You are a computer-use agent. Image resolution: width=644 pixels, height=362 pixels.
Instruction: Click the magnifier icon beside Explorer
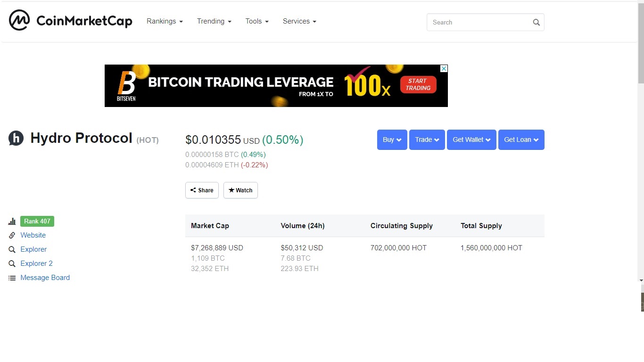pyautogui.click(x=12, y=249)
